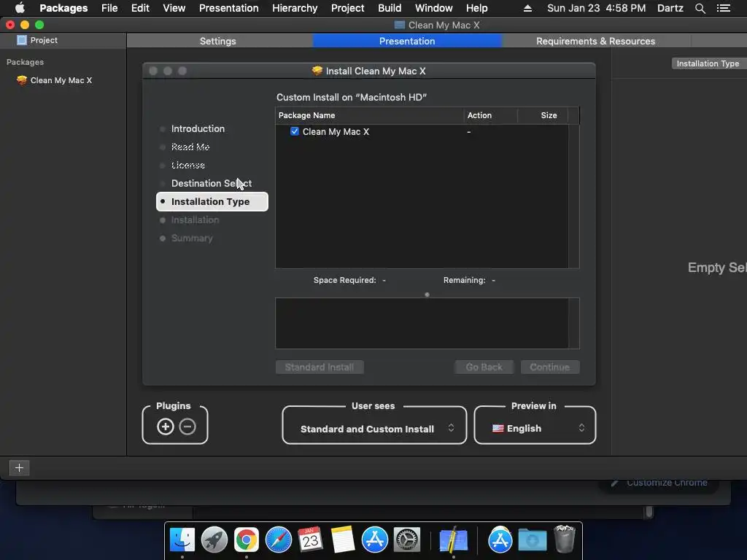Toggle the Clean My Mac X package checkbox
The width and height of the screenshot is (747, 560).
click(295, 131)
